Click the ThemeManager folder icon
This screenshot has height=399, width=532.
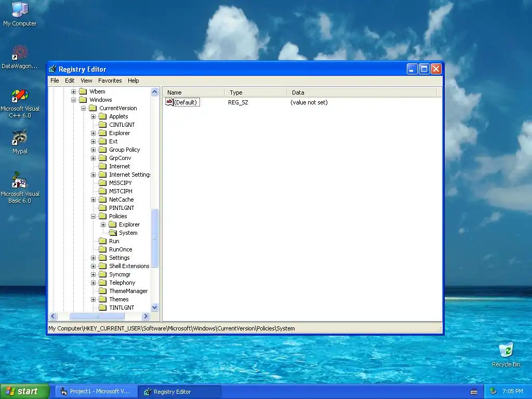pyautogui.click(x=103, y=291)
